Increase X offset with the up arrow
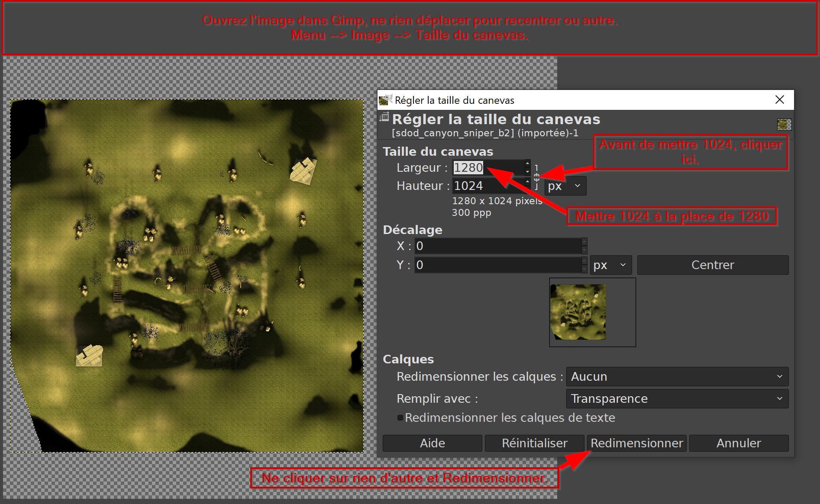 point(584,241)
